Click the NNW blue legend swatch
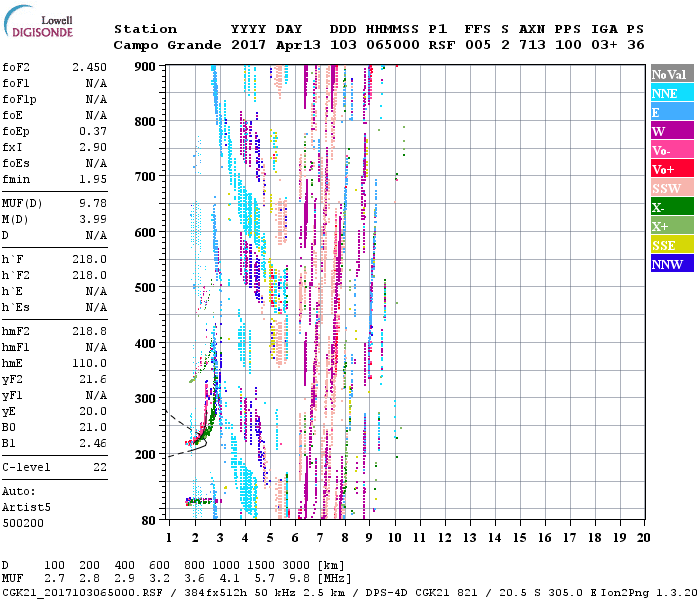The height and width of the screenshot is (600, 700). [x=671, y=264]
